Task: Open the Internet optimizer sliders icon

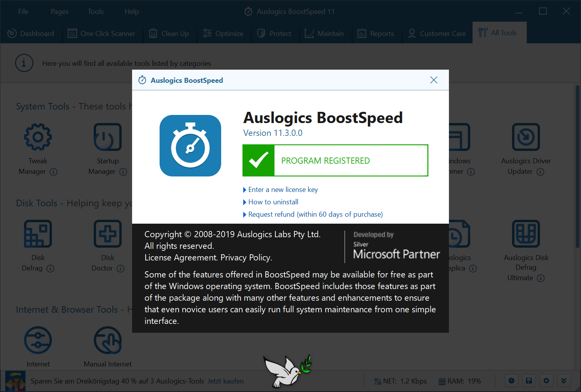Action: click(x=38, y=340)
